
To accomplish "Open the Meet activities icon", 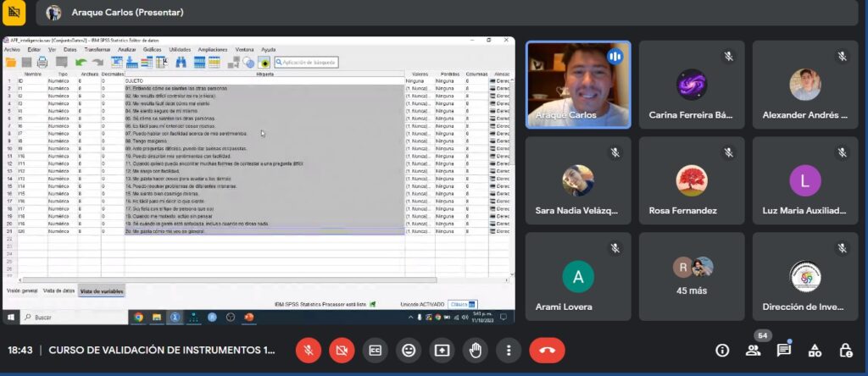I will 815,350.
